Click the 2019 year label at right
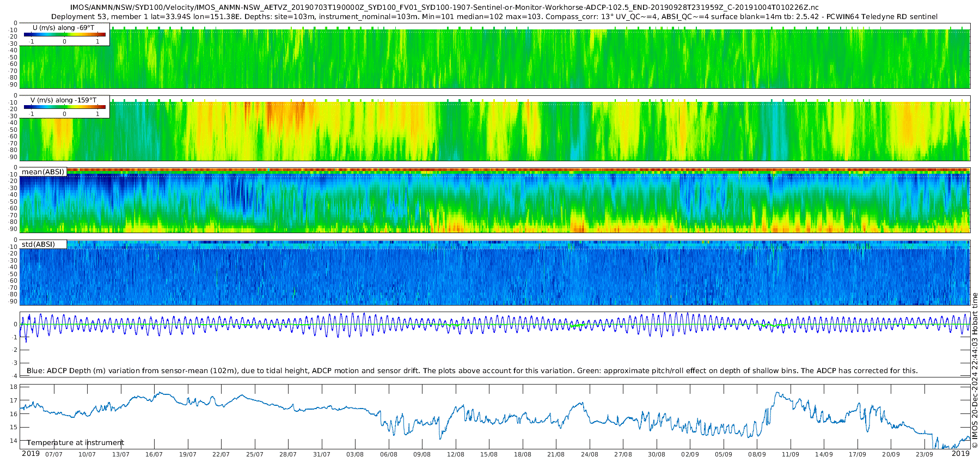 coord(960,454)
